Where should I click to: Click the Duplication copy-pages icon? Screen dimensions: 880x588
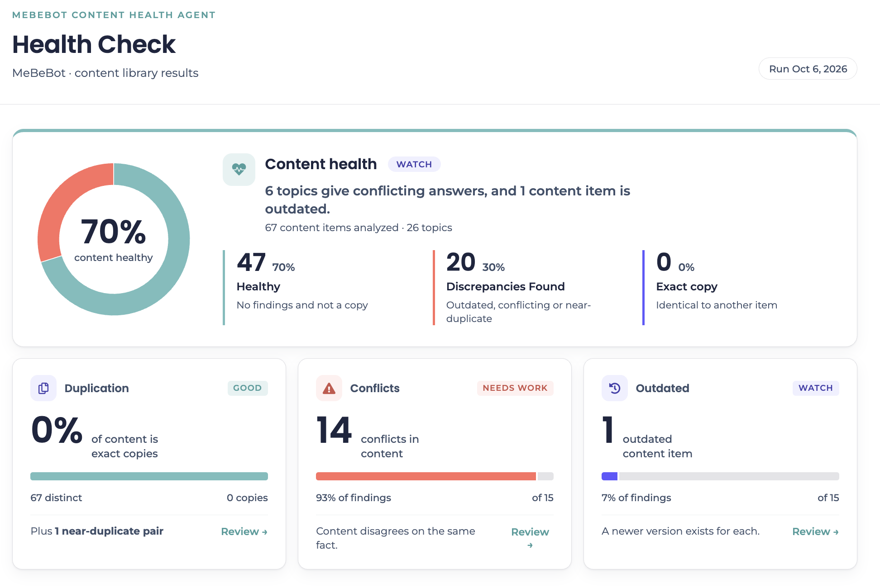[43, 388]
